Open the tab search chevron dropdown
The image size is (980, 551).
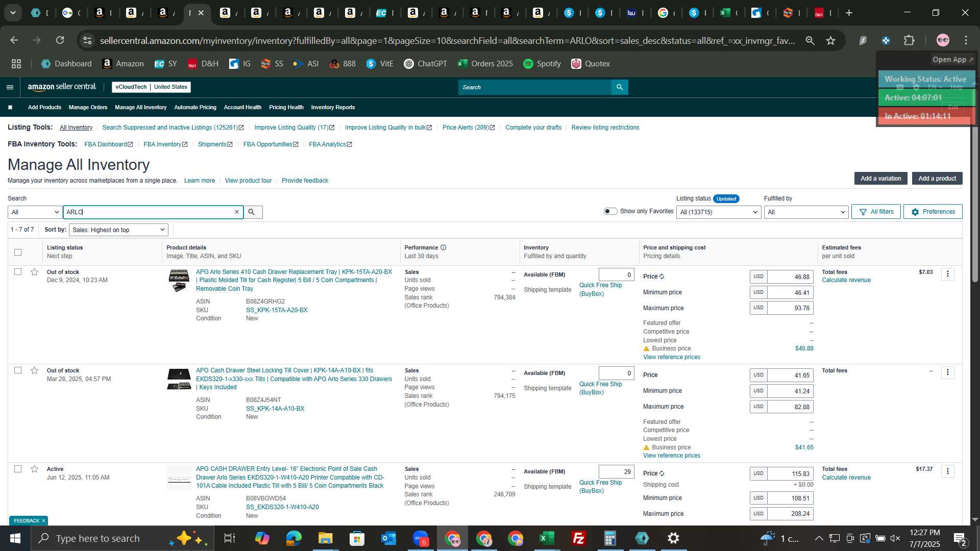click(13, 13)
